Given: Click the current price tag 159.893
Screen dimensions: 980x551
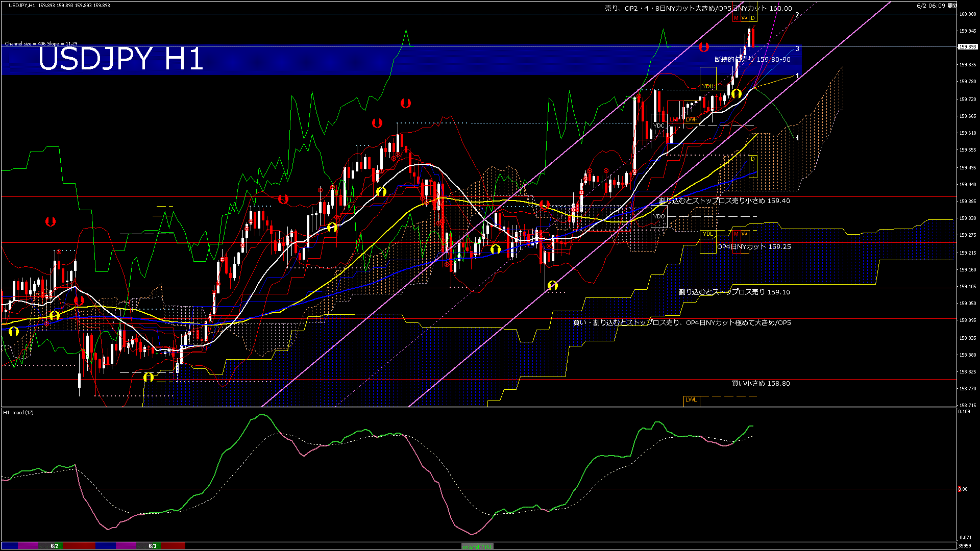Looking at the screenshot, I should point(968,47).
